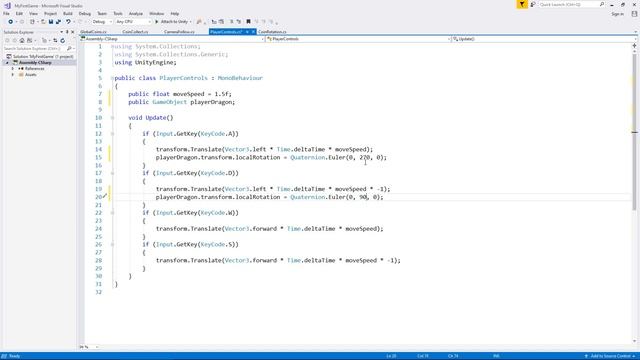Close the Solution Explorer panel

pyautogui.click(x=73, y=32)
